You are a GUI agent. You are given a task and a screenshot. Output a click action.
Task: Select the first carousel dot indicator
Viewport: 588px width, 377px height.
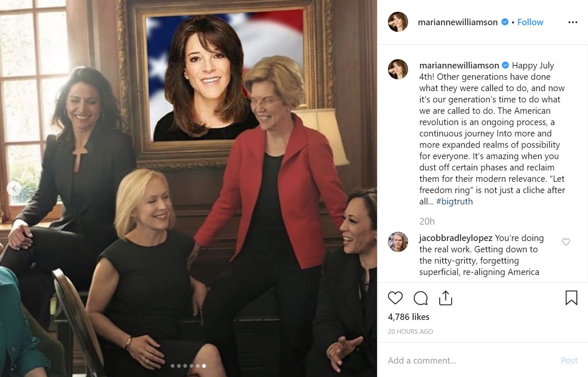coord(172,366)
